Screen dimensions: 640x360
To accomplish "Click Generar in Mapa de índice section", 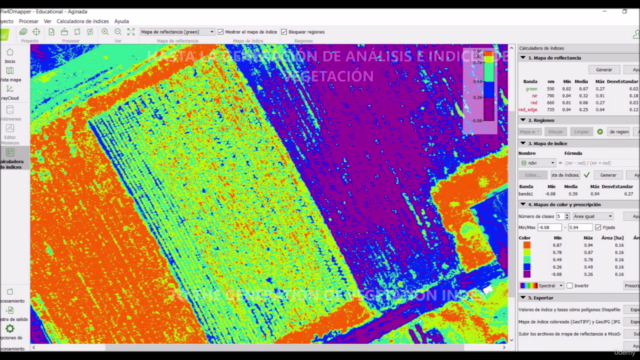I will pyautogui.click(x=608, y=175).
